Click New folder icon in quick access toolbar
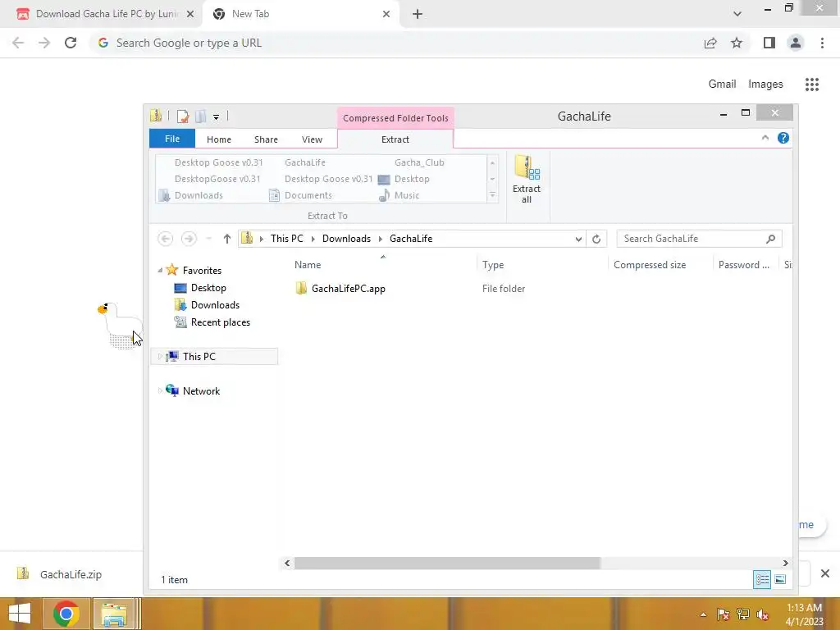 (x=201, y=116)
